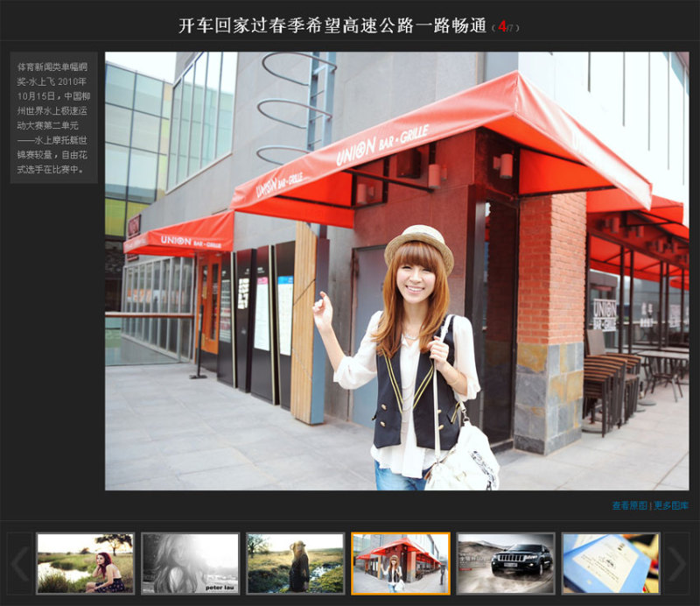This screenshot has width=700, height=606.
Task: Open the black Jeep SUV thumbnail
Action: pyautogui.click(x=506, y=564)
